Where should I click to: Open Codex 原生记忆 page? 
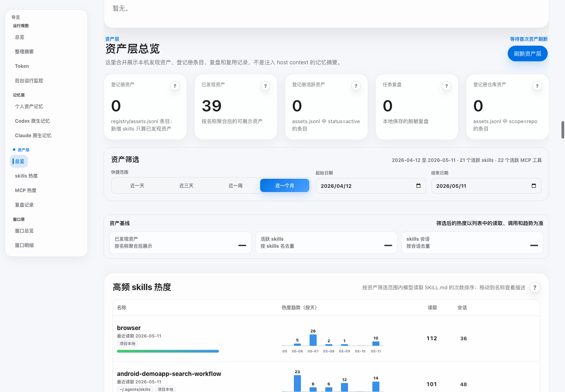(x=32, y=121)
